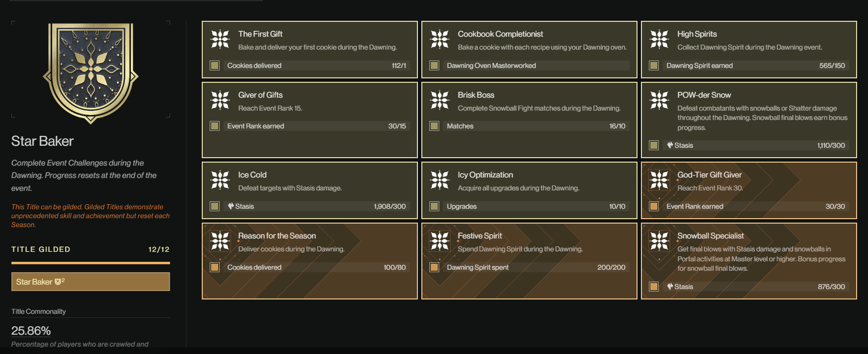The width and height of the screenshot is (868, 354).
Task: Click the TITLE GILDED label
Action: pyautogui.click(x=41, y=249)
